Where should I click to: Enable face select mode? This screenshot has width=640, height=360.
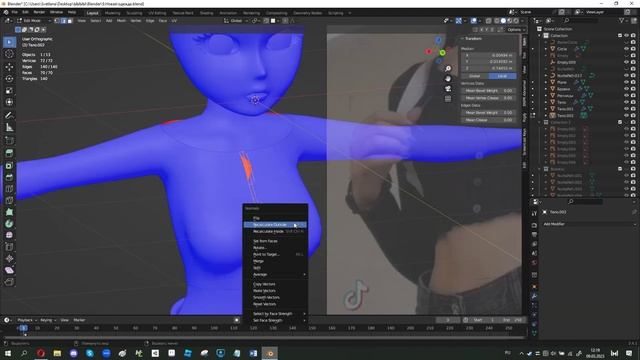pyautogui.click(x=69, y=20)
